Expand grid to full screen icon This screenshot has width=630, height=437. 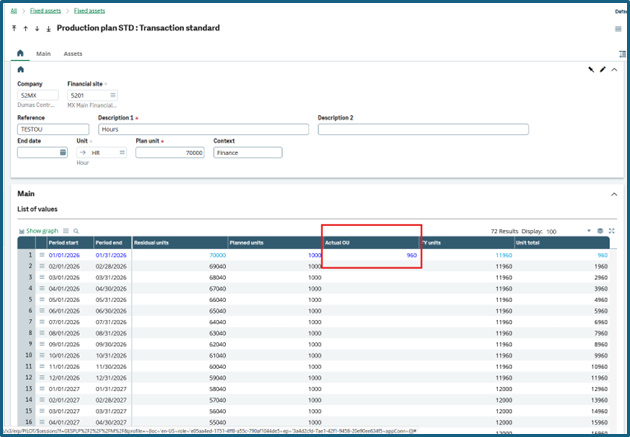(x=612, y=231)
